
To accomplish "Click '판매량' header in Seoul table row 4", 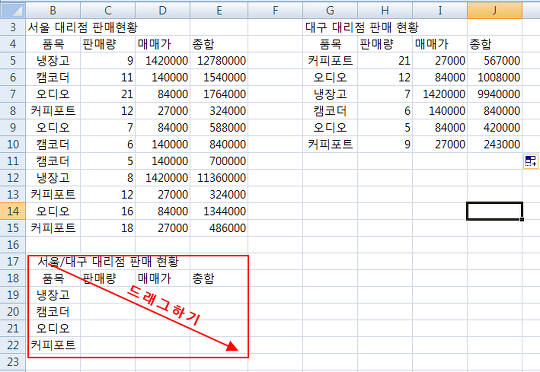I will point(100,44).
